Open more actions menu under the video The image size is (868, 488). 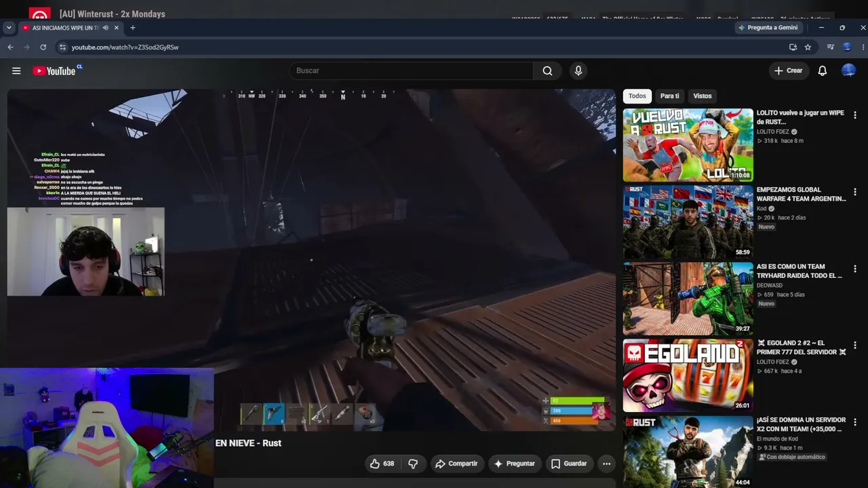tap(606, 464)
